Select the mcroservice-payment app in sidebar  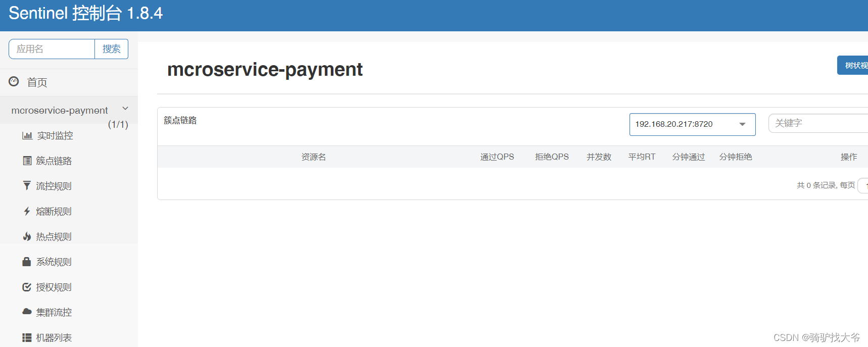[60, 110]
